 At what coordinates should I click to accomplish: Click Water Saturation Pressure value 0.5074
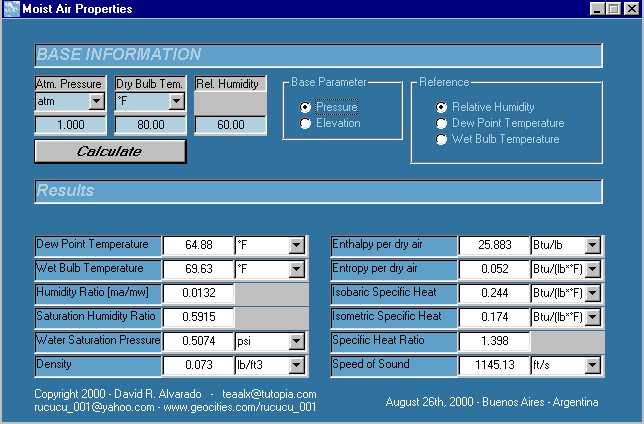(x=198, y=341)
